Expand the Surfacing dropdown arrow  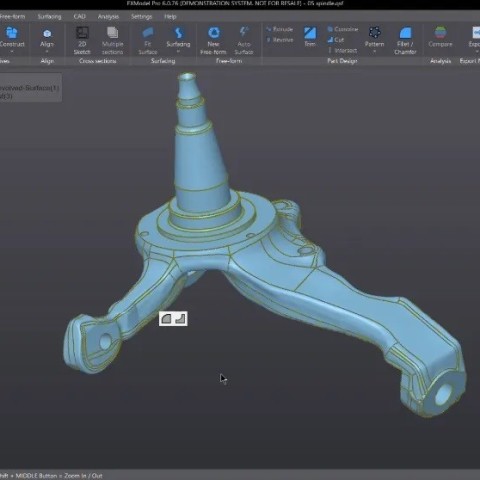pyautogui.click(x=178, y=52)
